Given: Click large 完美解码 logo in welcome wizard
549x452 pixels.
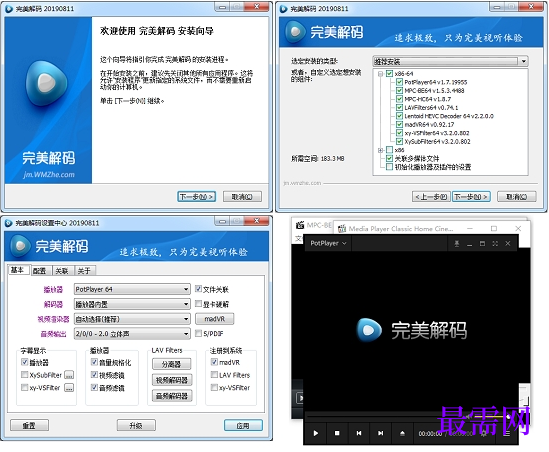Looking at the screenshot, I should coord(47,83).
